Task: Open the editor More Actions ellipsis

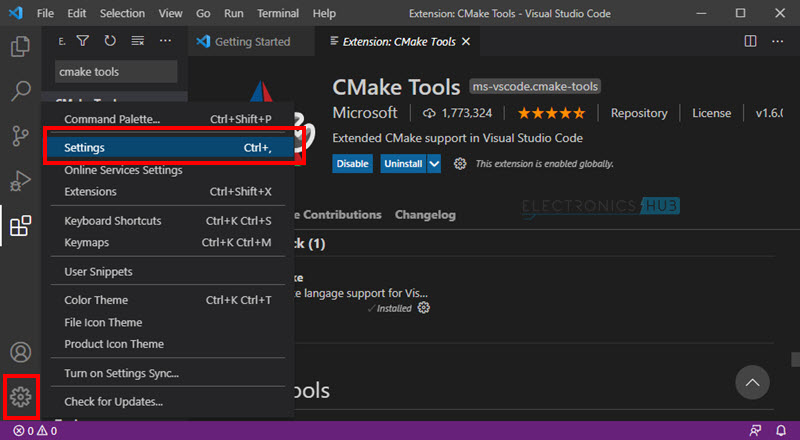Action: 779,41
